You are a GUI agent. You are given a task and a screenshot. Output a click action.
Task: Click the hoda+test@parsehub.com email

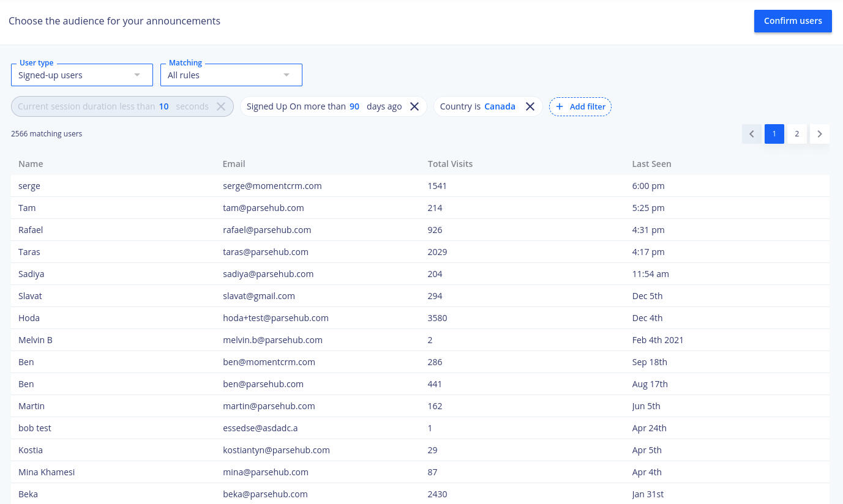click(x=275, y=318)
